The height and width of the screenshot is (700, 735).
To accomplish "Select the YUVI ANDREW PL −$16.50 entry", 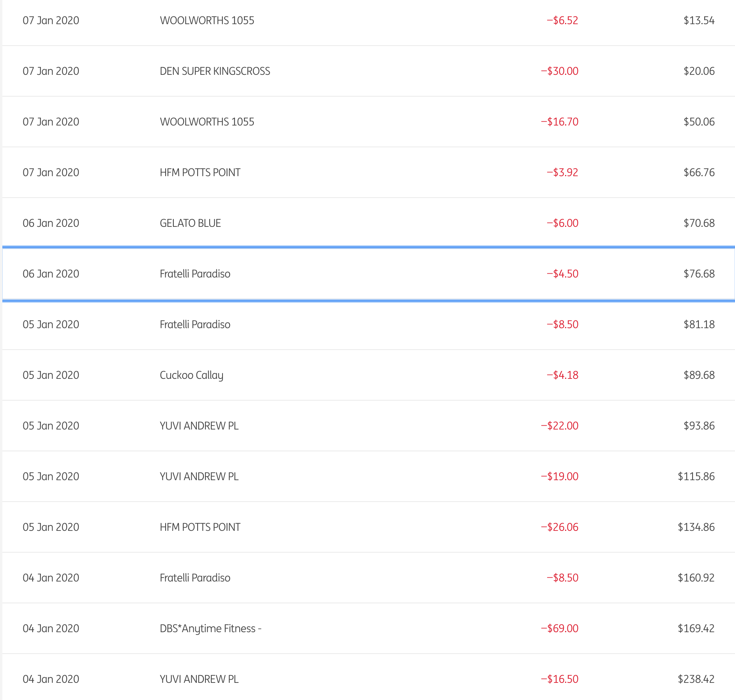I will click(x=199, y=679).
